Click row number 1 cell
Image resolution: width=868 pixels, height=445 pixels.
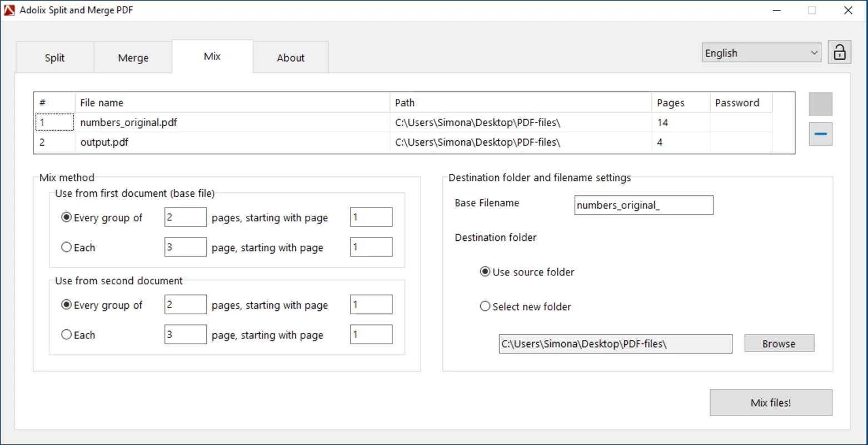coord(54,122)
